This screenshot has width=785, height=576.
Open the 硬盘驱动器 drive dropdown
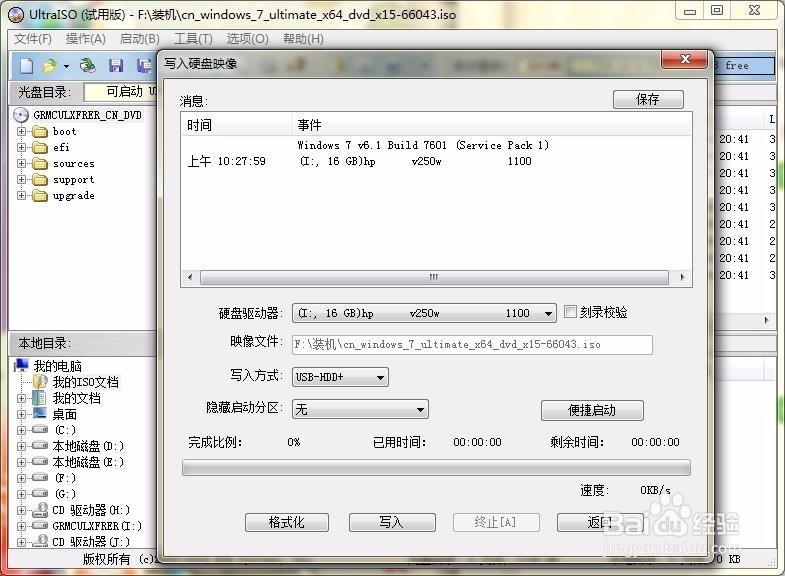pyautogui.click(x=424, y=313)
